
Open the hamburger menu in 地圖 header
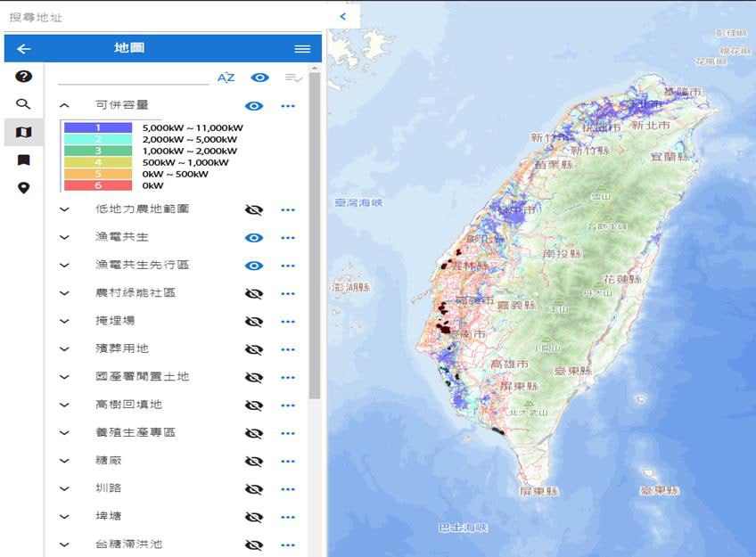[x=302, y=49]
